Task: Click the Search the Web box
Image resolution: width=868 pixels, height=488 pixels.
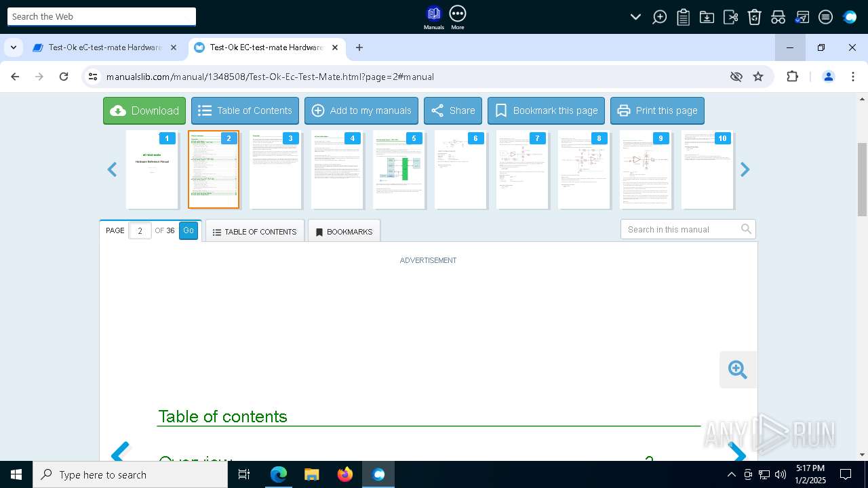Action: (x=102, y=16)
